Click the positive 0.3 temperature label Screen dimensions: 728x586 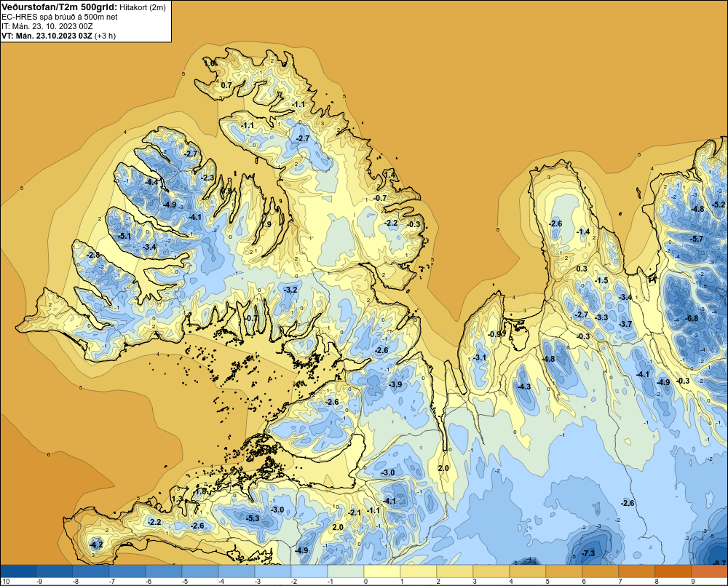click(x=582, y=269)
